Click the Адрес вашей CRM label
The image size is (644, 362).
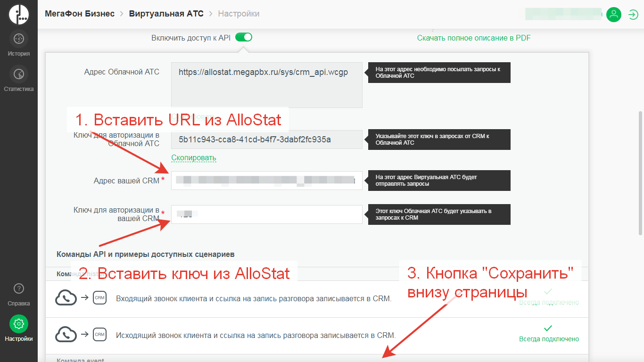[x=126, y=181]
